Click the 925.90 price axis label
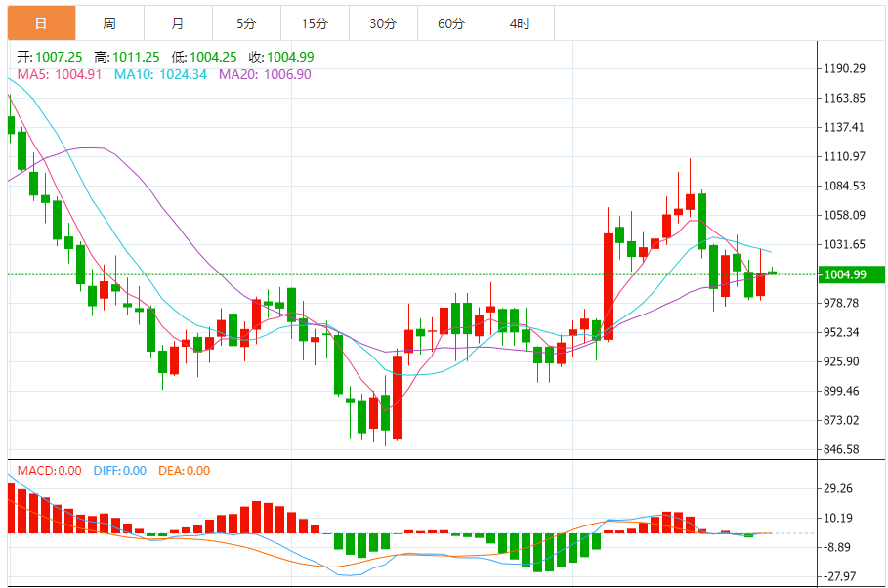888x588 pixels. click(x=841, y=361)
